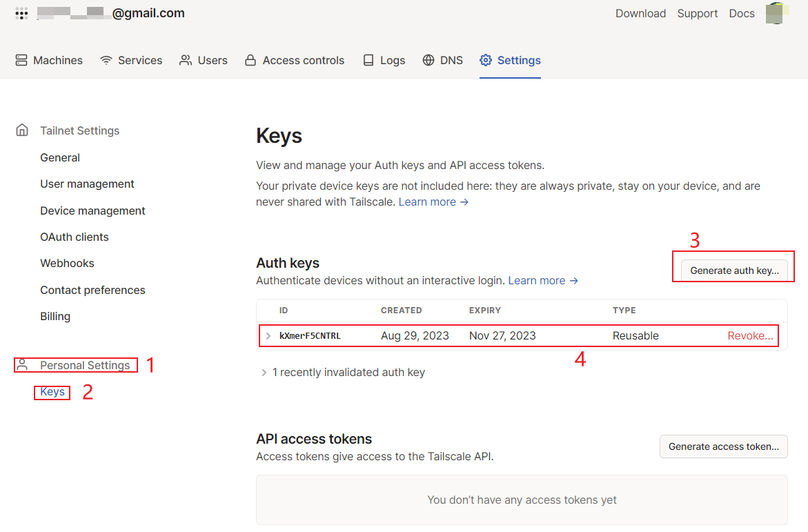Select Keys under Personal Settings
Viewport: 808px width, 532px height.
click(52, 392)
